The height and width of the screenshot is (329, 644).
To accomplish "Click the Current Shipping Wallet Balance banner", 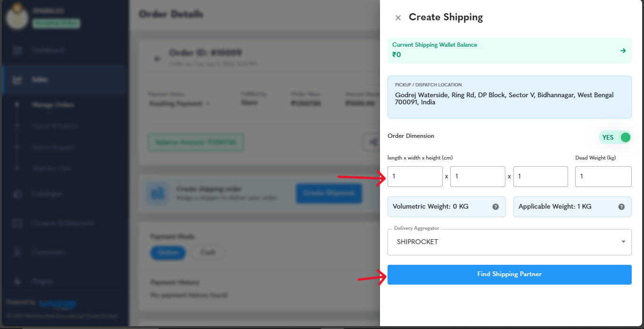I will [x=509, y=50].
